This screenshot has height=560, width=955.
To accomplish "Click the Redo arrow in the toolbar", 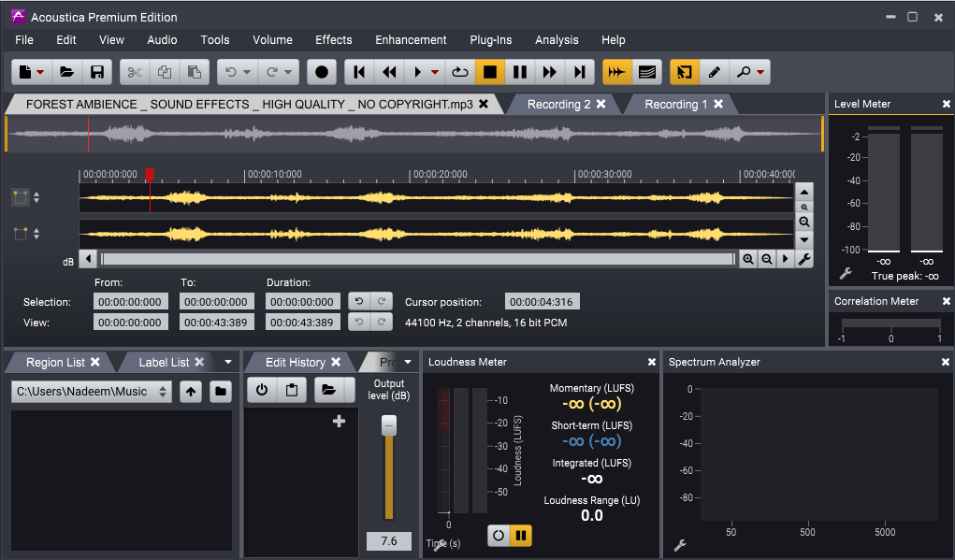I will 271,72.
